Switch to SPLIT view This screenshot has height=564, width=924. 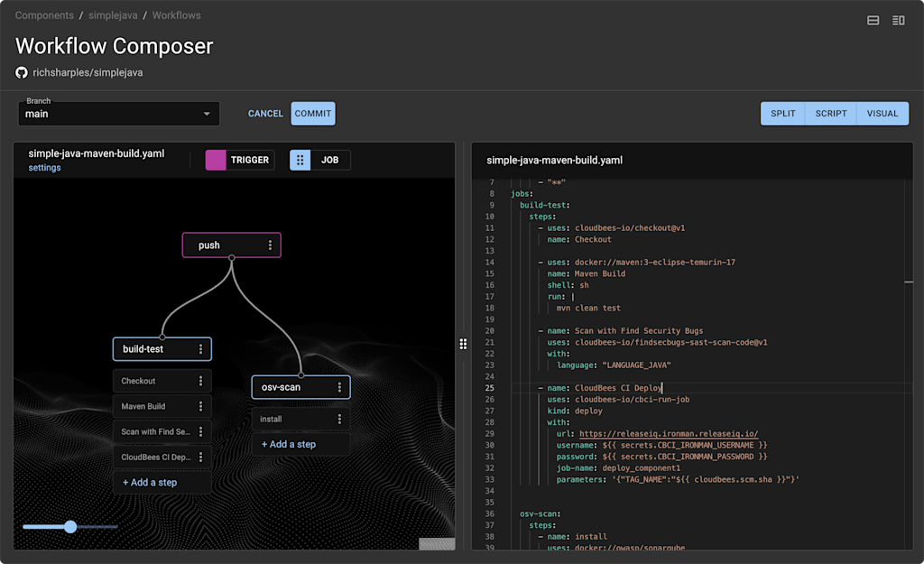[783, 114]
